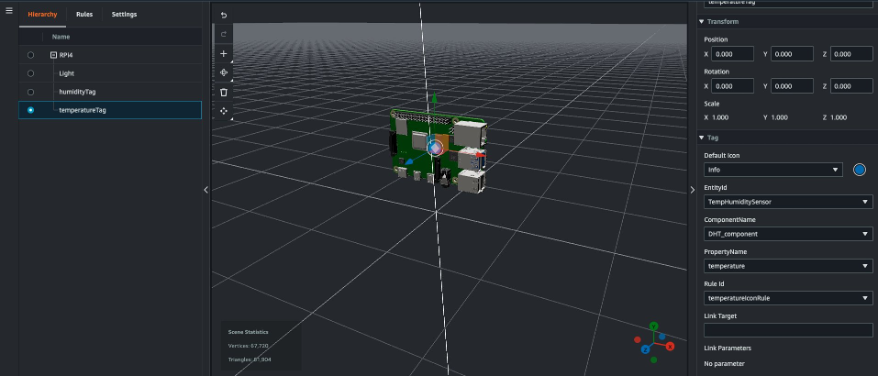Image resolution: width=879 pixels, height=377 pixels.
Task: Open the PropertyName dropdown
Action: 788,266
